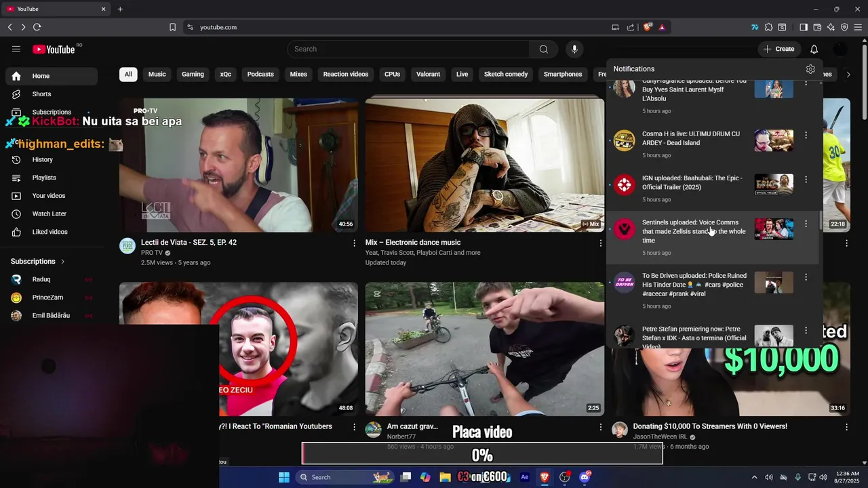Viewport: 868px width, 488px height.
Task: Select the Reaction videos filter chip
Action: point(346,75)
